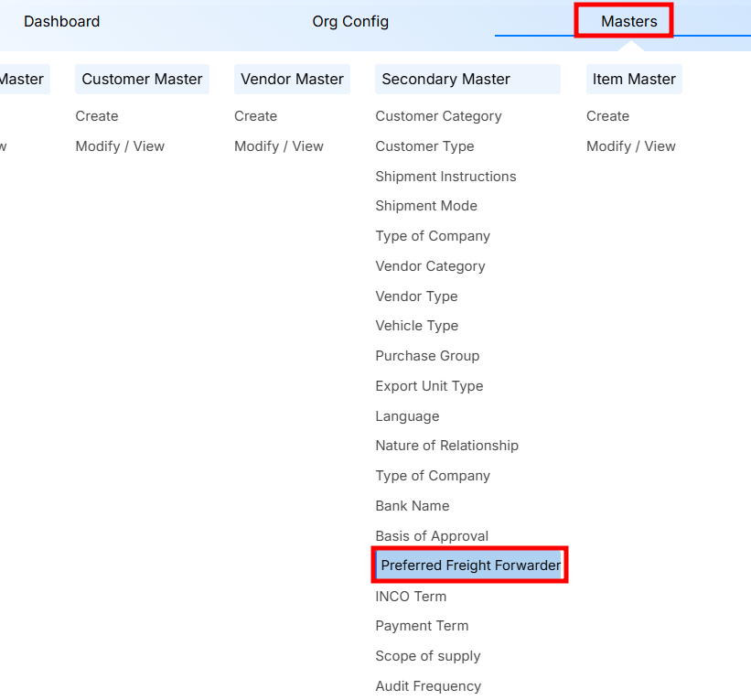This screenshot has height=700, width=751.
Task: Select the Masters tab
Action: pos(628,21)
